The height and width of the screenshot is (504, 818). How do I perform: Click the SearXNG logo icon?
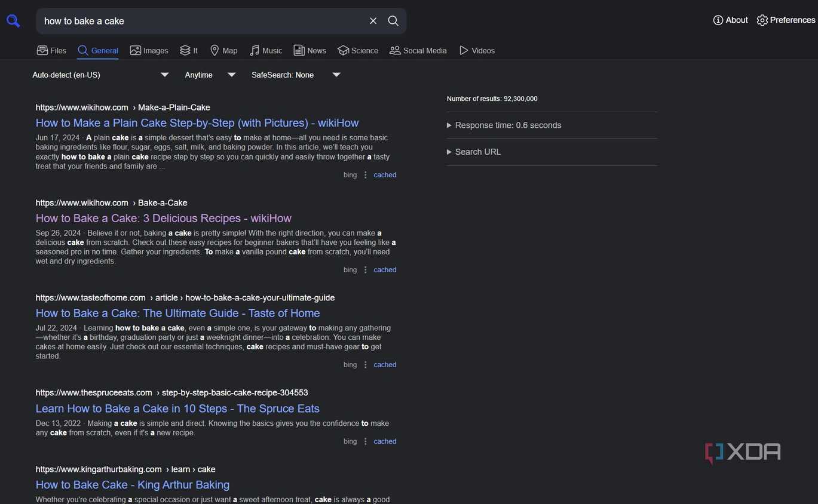click(x=13, y=21)
